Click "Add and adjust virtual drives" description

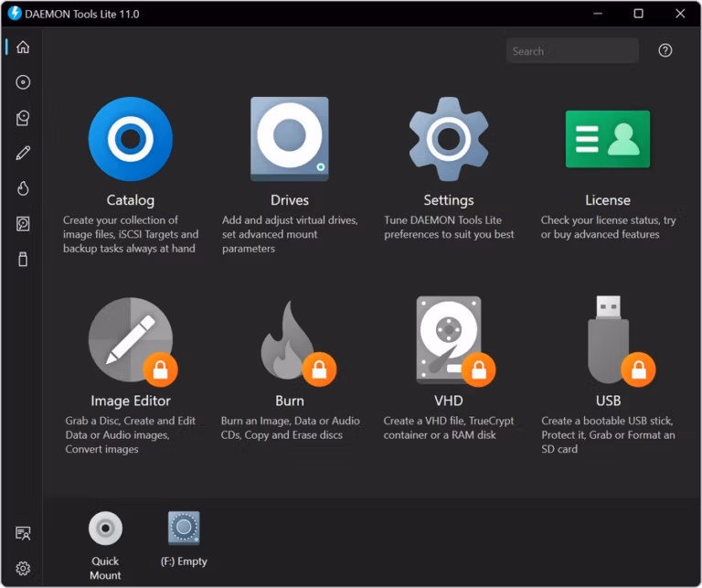(290, 234)
